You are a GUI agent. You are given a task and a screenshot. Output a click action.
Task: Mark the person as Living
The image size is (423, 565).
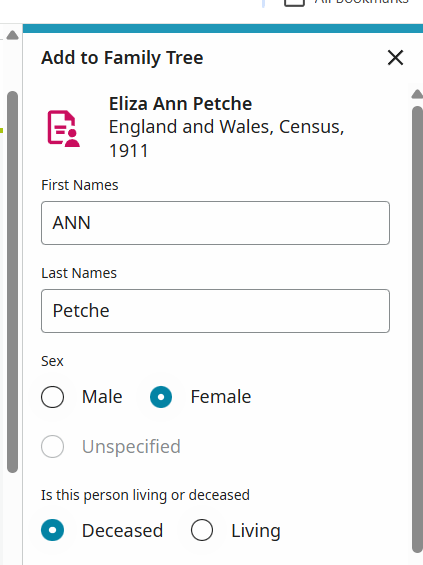[202, 530]
